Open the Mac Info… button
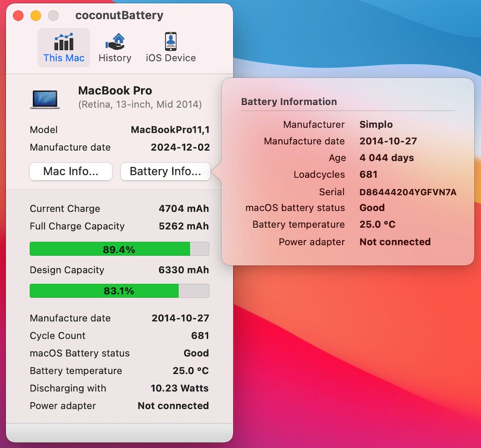Image resolution: width=481 pixels, height=448 pixels. (71, 171)
